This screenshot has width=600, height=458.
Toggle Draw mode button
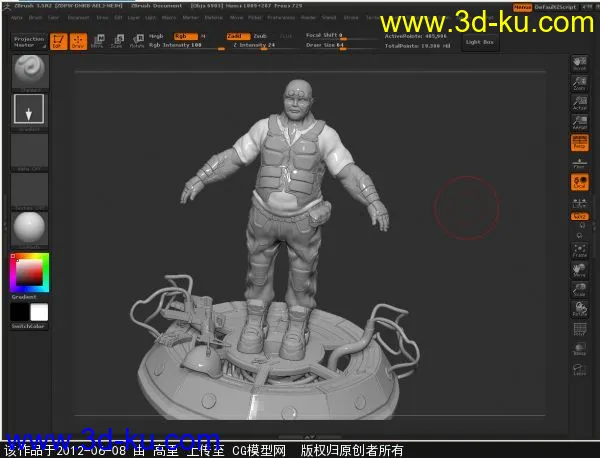tap(78, 41)
